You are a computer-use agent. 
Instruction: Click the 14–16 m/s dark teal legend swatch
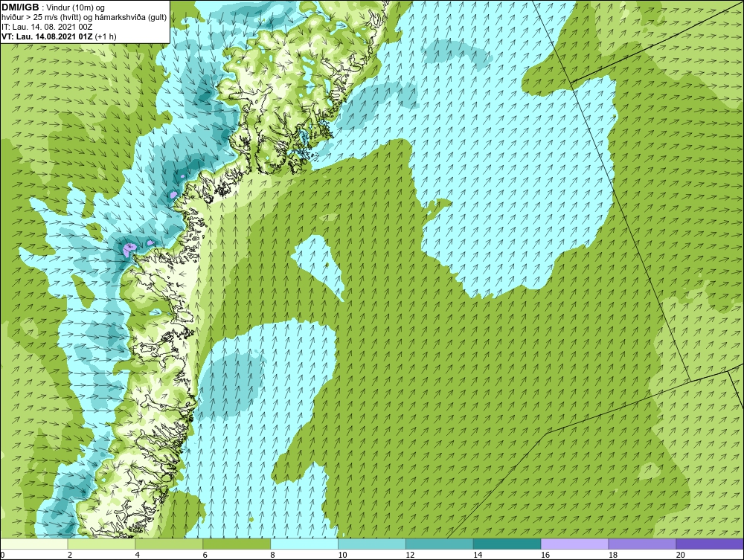tap(507, 544)
